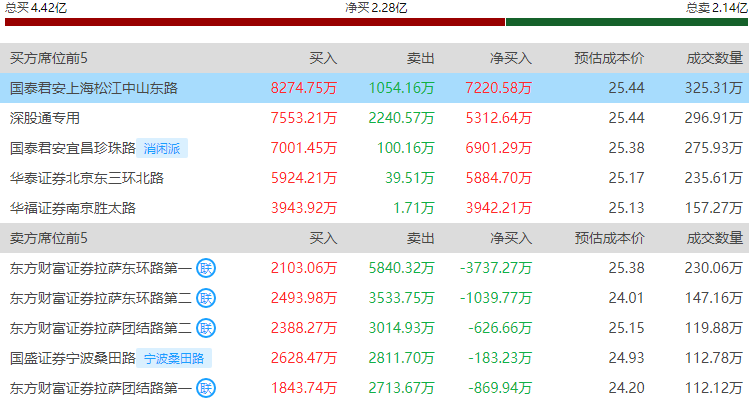The height and width of the screenshot is (399, 749).
Task: Click the 总买 4.42亿 label
Action: point(35,7)
